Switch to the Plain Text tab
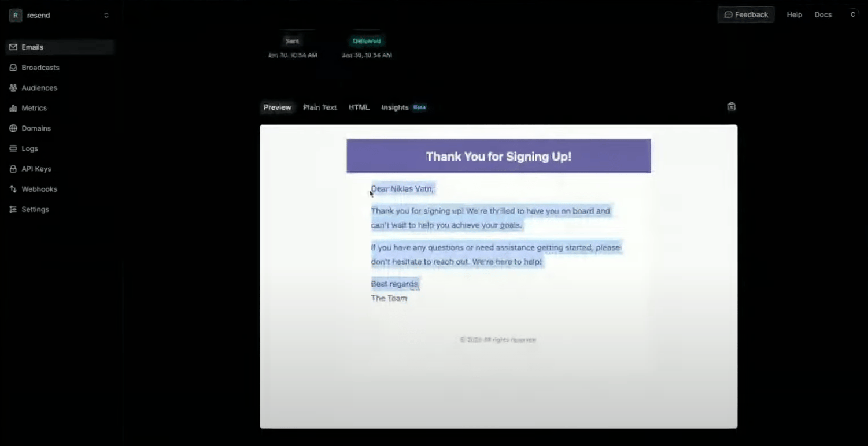 [x=320, y=107]
